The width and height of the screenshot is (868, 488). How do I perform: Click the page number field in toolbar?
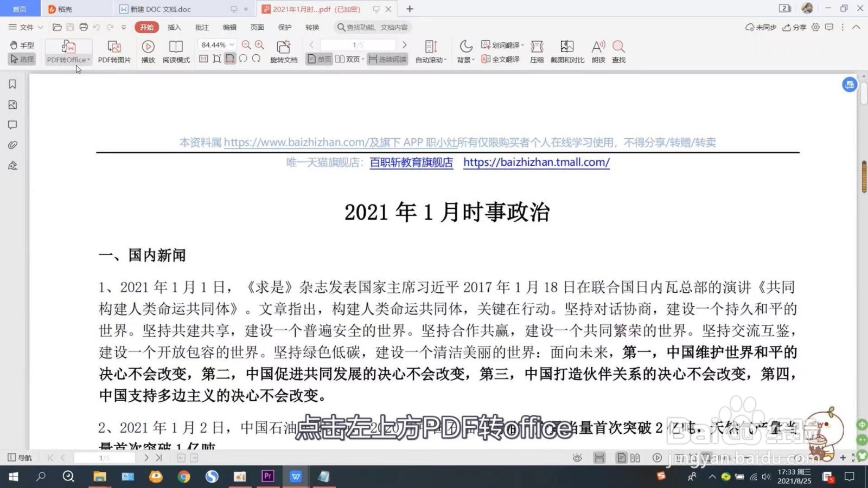[358, 45]
